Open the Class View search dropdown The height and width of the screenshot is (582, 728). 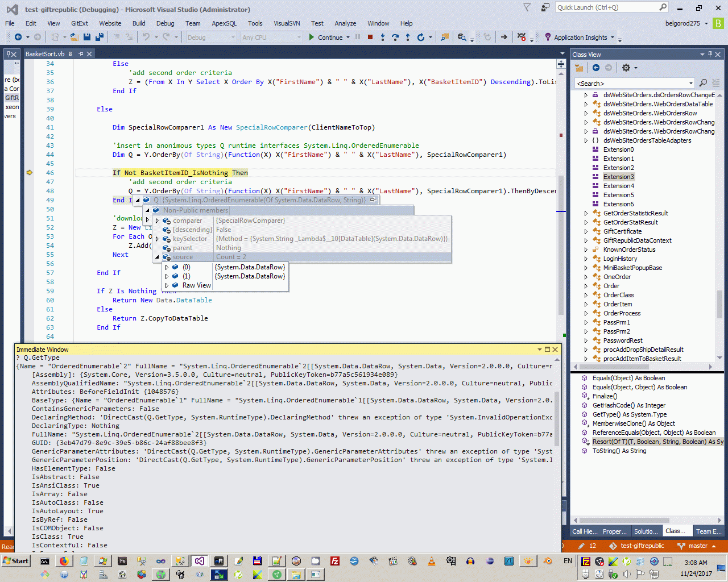691,83
